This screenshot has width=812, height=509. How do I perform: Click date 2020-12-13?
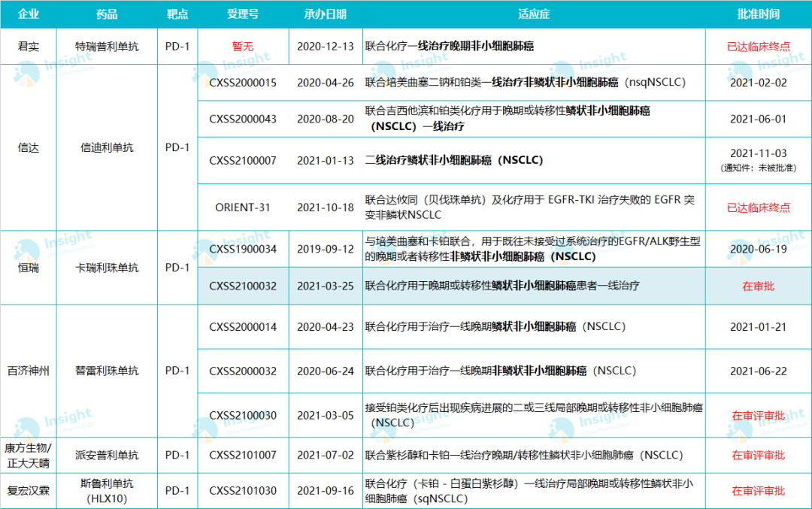point(326,47)
